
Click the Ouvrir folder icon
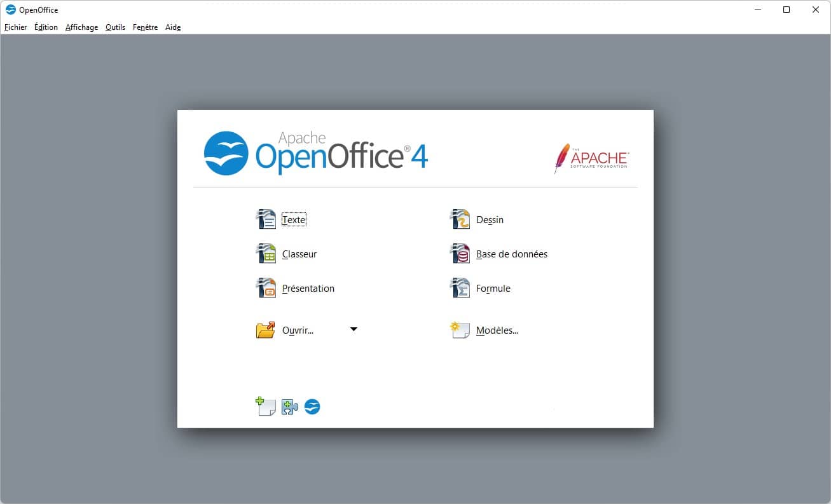tap(266, 330)
